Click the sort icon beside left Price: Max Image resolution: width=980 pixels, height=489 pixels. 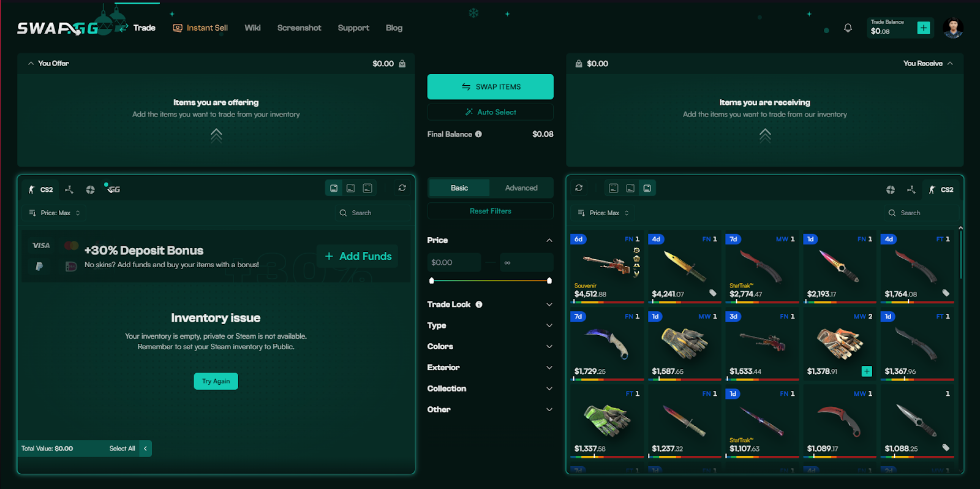click(32, 213)
